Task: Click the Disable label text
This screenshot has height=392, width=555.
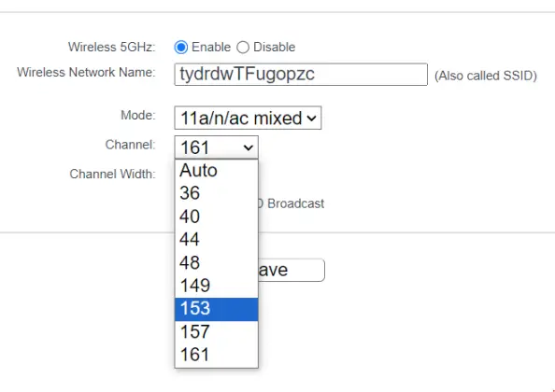Action: (x=275, y=47)
